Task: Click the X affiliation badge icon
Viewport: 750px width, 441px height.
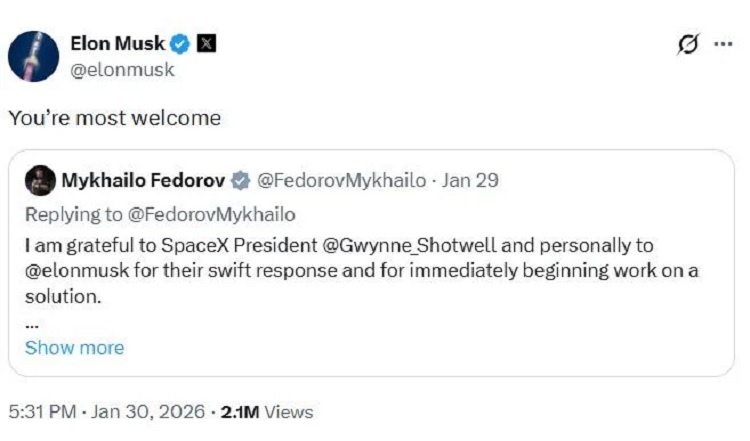Action: pos(206,44)
